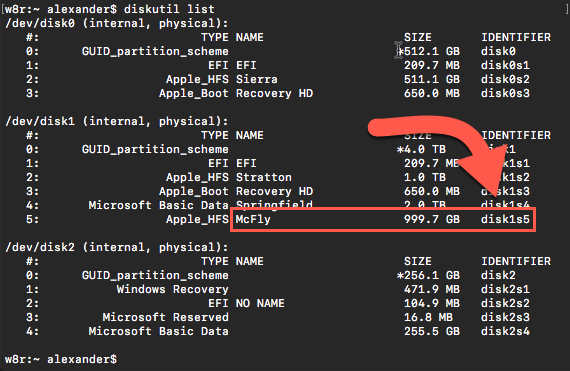Click the 'disk0s3' identifier
Viewport: 570px width, 371px height.
tap(505, 93)
